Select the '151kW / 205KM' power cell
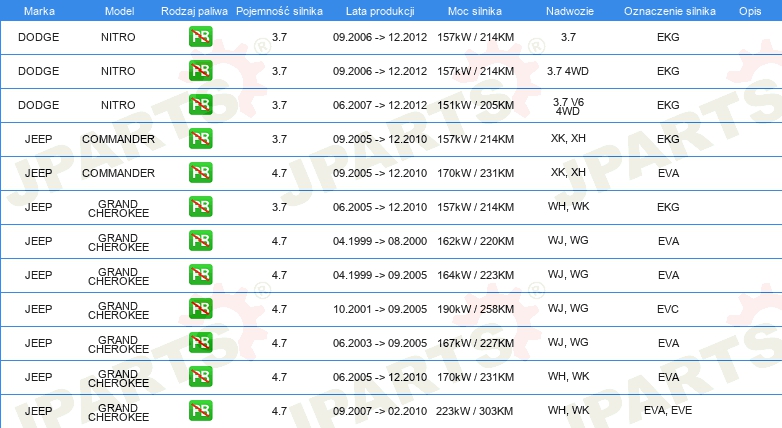 point(475,105)
